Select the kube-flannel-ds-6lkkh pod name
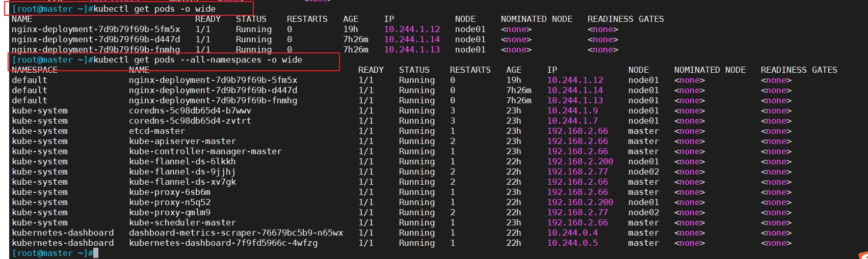This screenshot has height=259, width=868. click(x=182, y=161)
